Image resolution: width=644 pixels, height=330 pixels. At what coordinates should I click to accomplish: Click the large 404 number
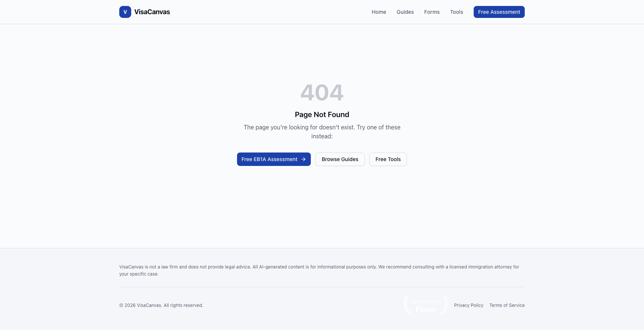[322, 92]
